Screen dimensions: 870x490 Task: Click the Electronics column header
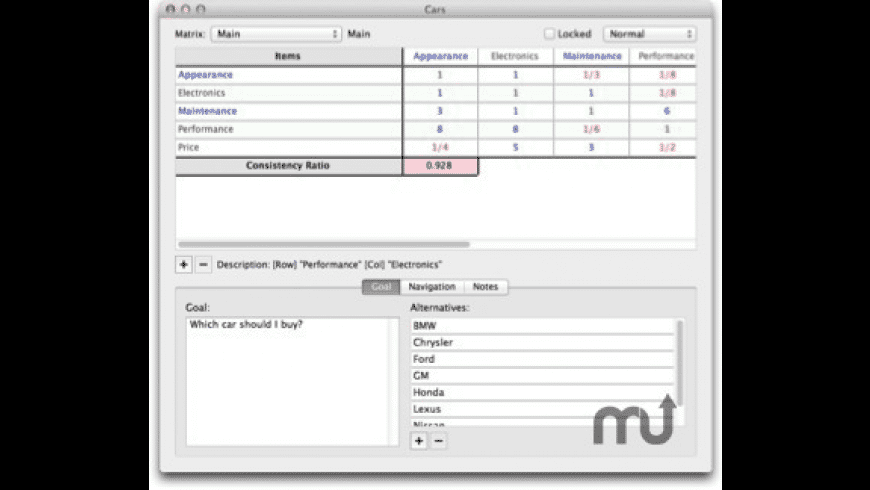point(515,56)
